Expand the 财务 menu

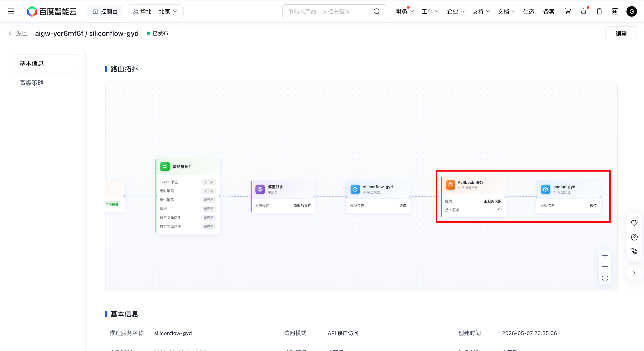tap(405, 12)
